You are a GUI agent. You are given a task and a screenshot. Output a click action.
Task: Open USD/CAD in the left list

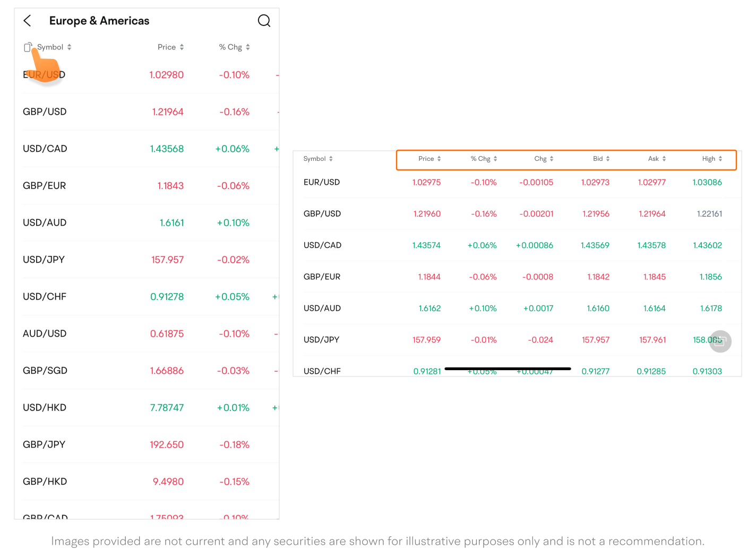click(x=45, y=149)
